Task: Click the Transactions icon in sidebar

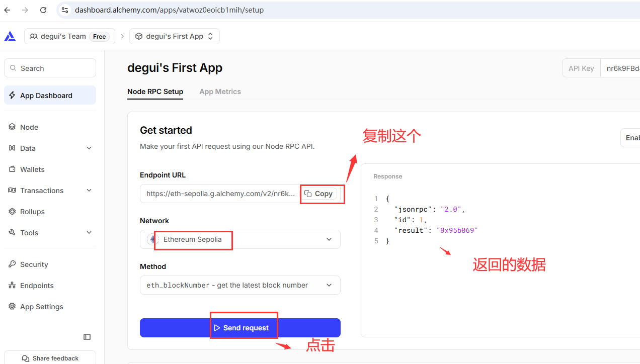Action: [12, 191]
